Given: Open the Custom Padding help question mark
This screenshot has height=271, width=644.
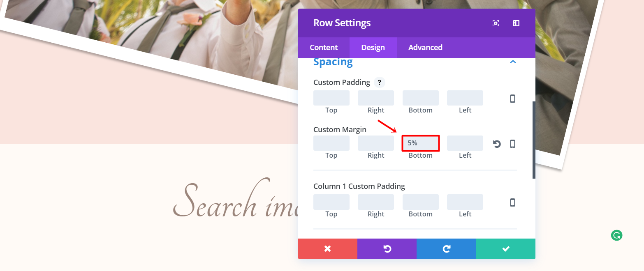Looking at the screenshot, I should click(x=379, y=83).
